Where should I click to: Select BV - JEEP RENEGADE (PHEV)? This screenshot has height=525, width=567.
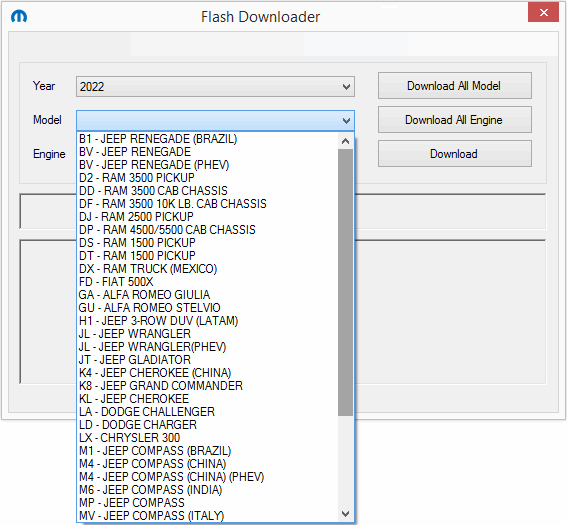coord(208,165)
